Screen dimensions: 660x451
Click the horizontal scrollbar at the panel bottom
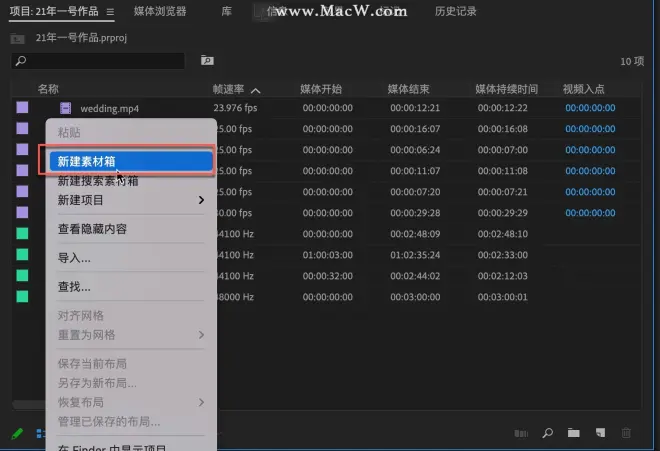28,405
